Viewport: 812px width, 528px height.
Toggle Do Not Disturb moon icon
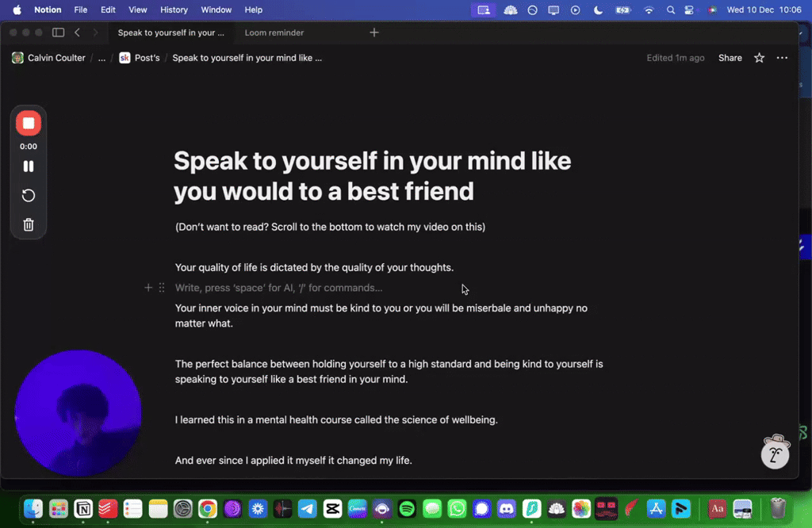[597, 10]
